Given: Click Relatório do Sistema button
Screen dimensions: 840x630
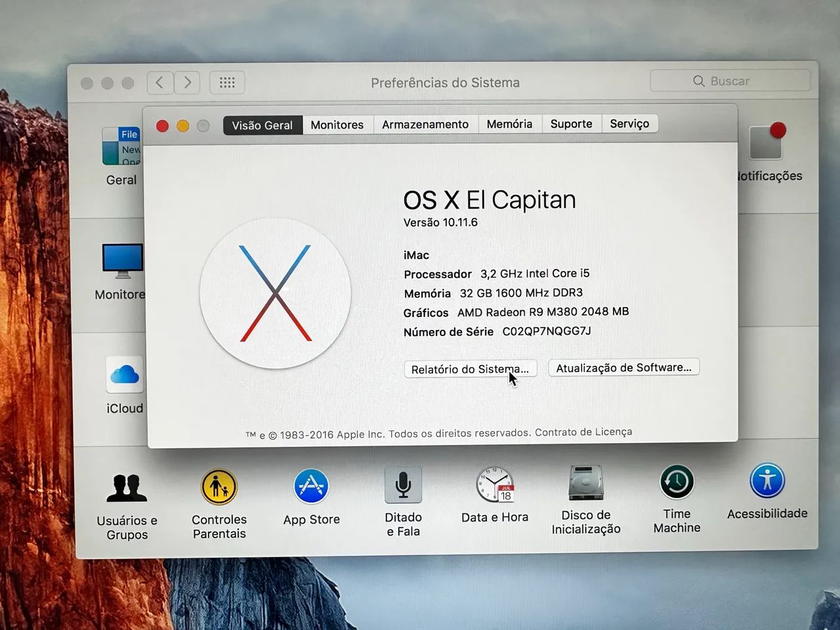Looking at the screenshot, I should pos(470,369).
